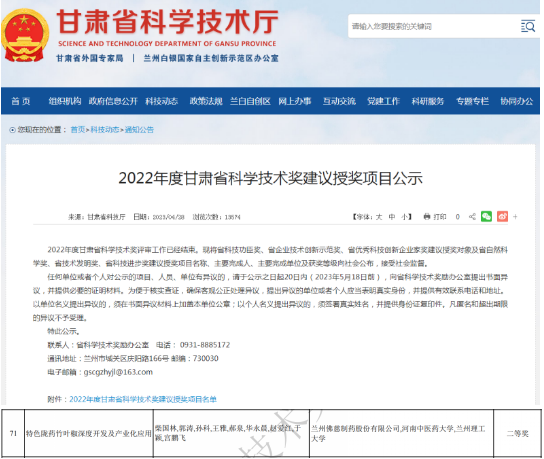Open the 科研服务 navigation menu
Screen dimensions: 544x459
pyautogui.click(x=428, y=101)
